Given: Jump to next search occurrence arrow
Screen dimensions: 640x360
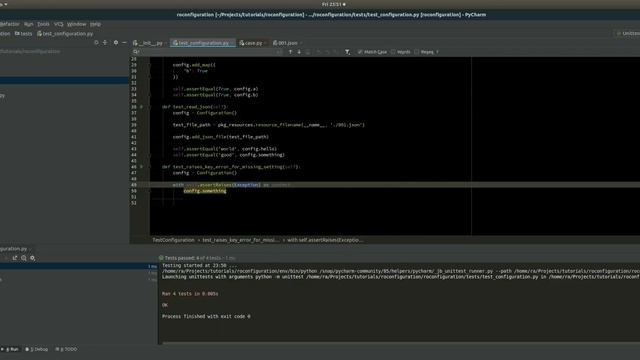Looking at the screenshot, I should (299, 52).
